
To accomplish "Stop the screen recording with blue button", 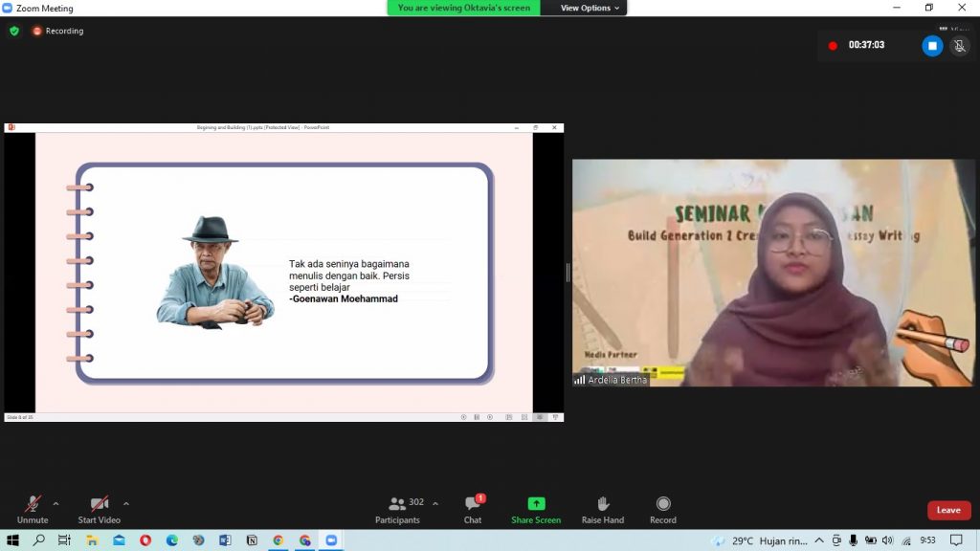I will (x=932, y=46).
